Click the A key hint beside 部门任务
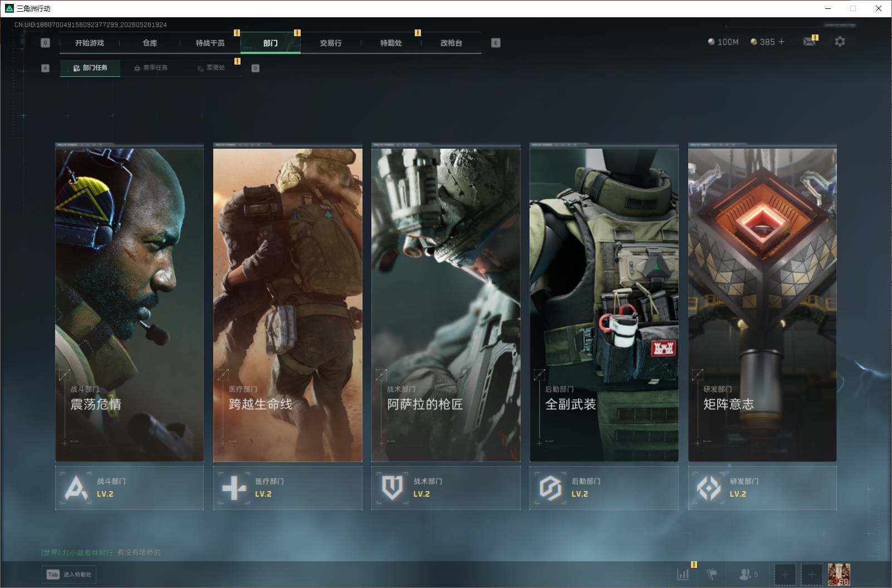The image size is (892, 588). (x=46, y=68)
